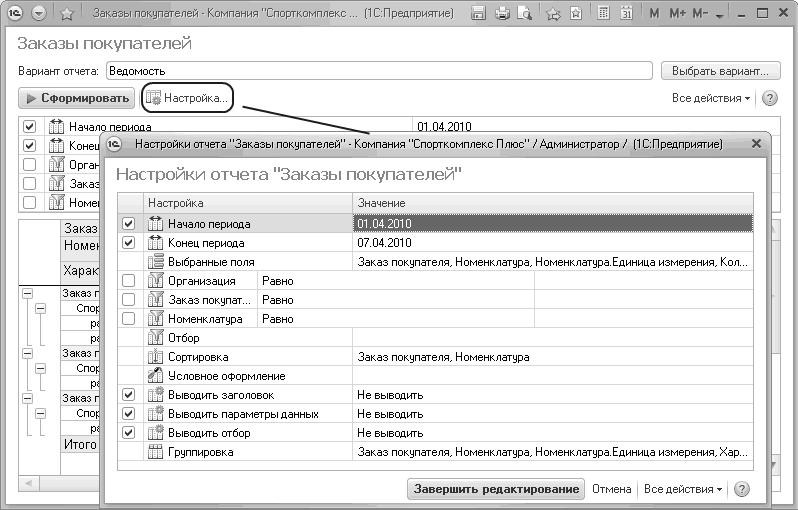
Task: Click Отмена button in settings dialog
Action: (x=611, y=489)
